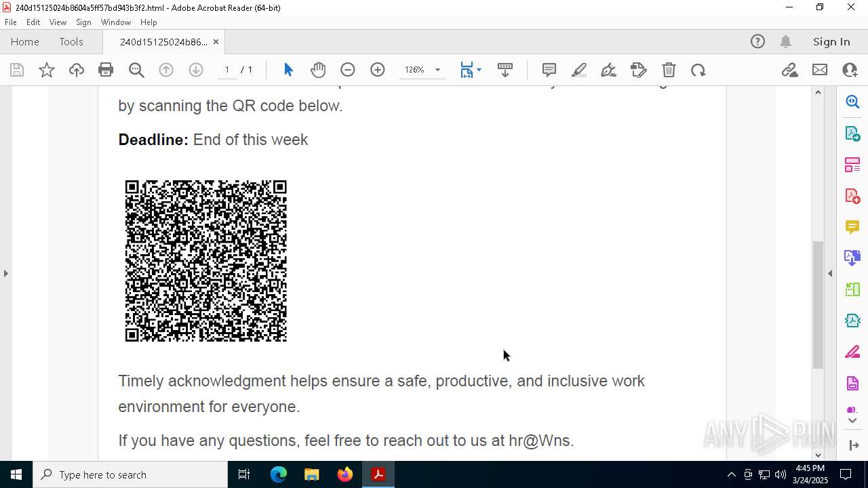The height and width of the screenshot is (488, 868).
Task: Send file by email envelope icon
Action: coord(820,70)
